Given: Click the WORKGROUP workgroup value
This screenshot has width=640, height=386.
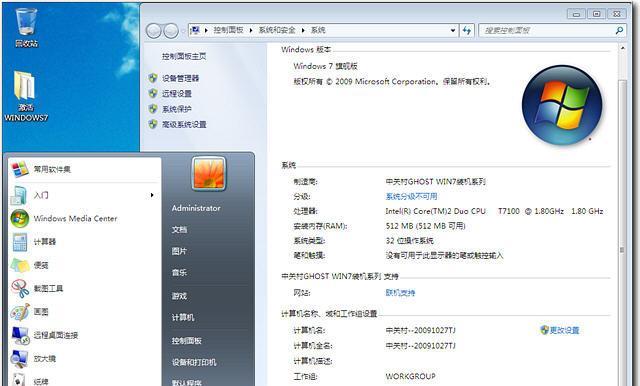Looking at the screenshot, I should coord(410,376).
